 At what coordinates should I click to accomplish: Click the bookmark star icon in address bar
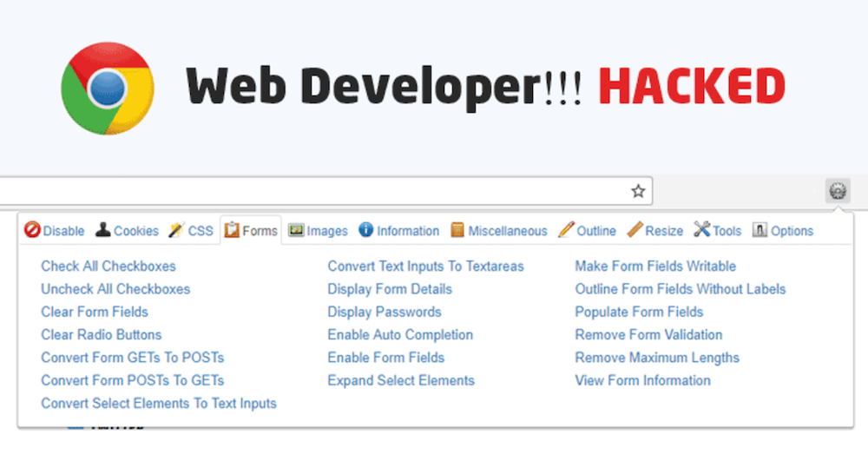[x=638, y=191]
